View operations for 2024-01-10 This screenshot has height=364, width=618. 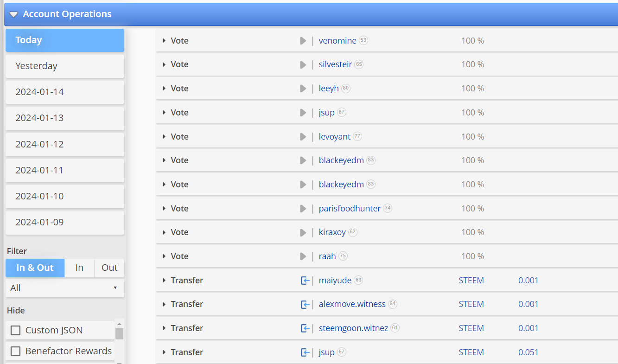[x=65, y=197]
